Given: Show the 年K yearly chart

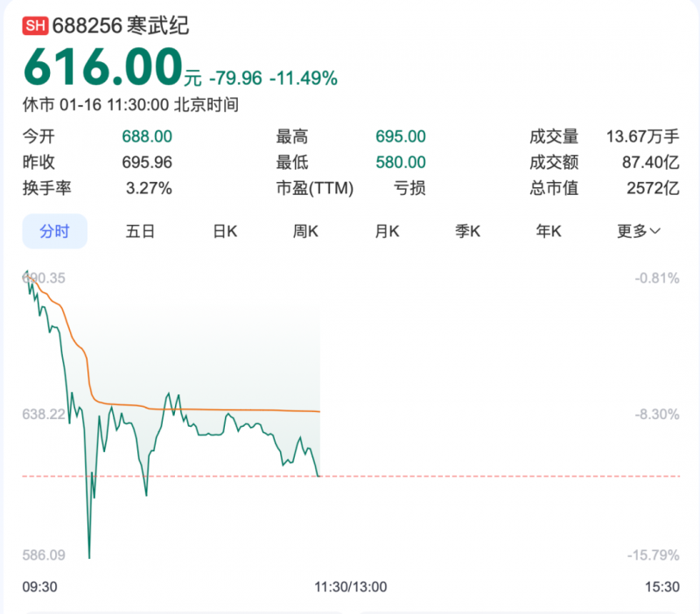Looking at the screenshot, I should point(549,231).
